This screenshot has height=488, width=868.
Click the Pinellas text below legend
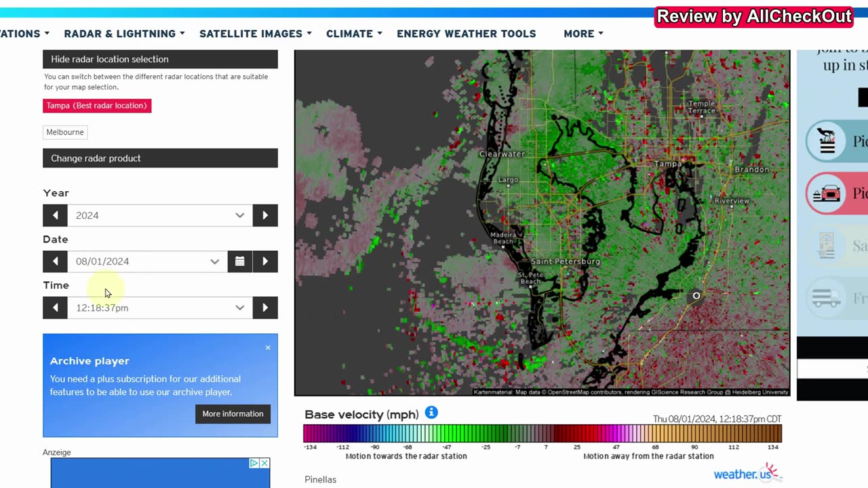pyautogui.click(x=320, y=479)
